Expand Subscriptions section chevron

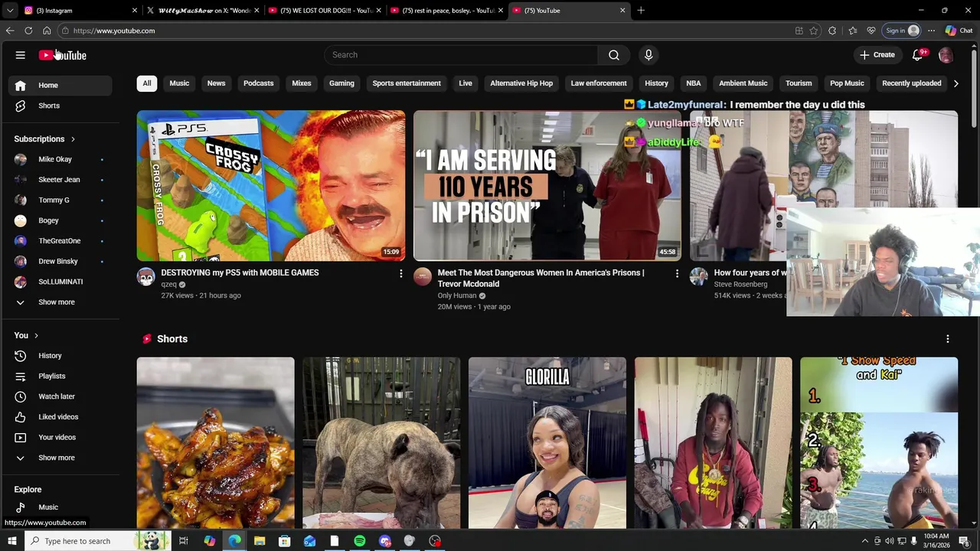[x=73, y=139]
